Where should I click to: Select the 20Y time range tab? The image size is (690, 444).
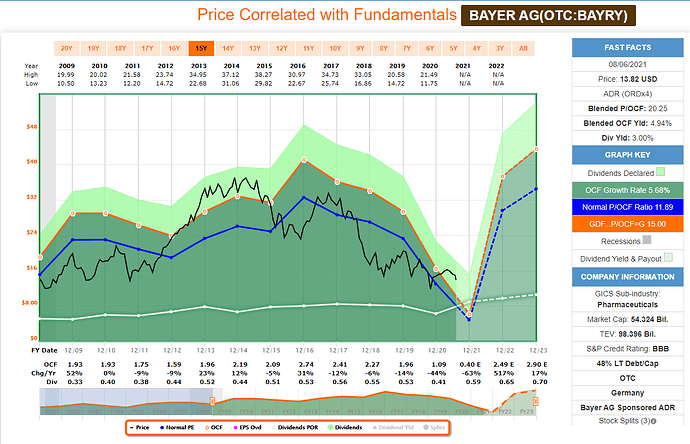point(66,48)
